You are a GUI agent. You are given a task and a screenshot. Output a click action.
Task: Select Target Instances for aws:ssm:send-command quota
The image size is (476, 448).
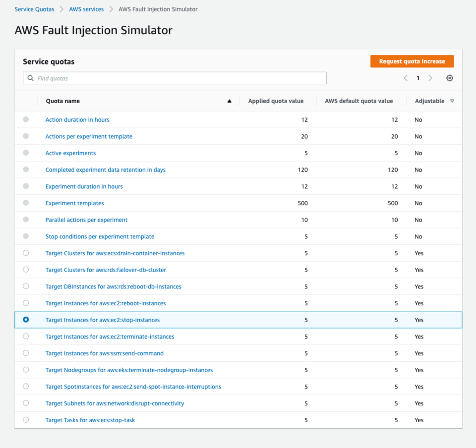click(x=26, y=353)
